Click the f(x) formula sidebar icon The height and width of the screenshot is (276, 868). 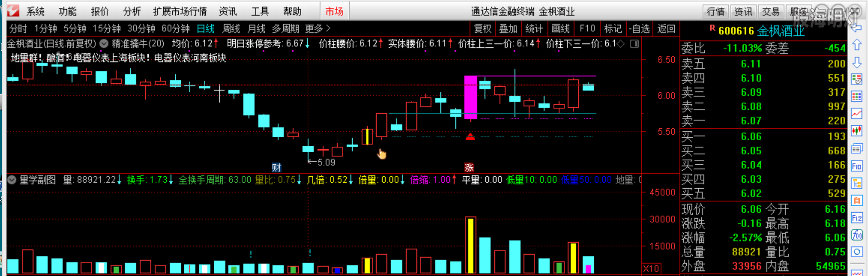click(x=857, y=235)
